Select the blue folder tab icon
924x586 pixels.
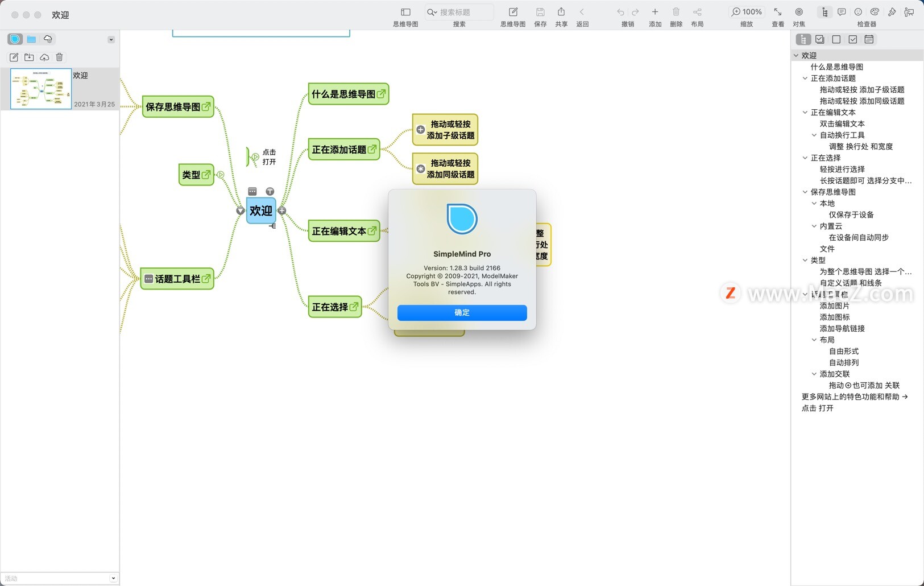(31, 39)
